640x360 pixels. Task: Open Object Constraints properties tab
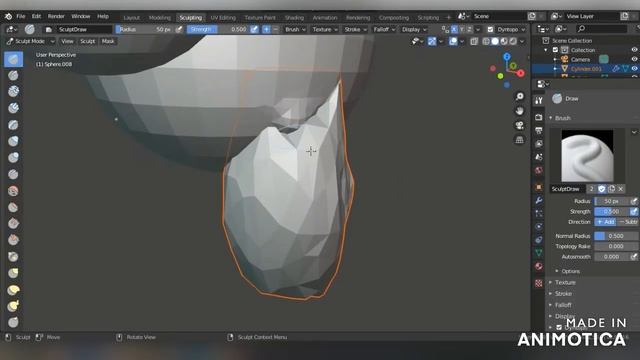pos(539,240)
